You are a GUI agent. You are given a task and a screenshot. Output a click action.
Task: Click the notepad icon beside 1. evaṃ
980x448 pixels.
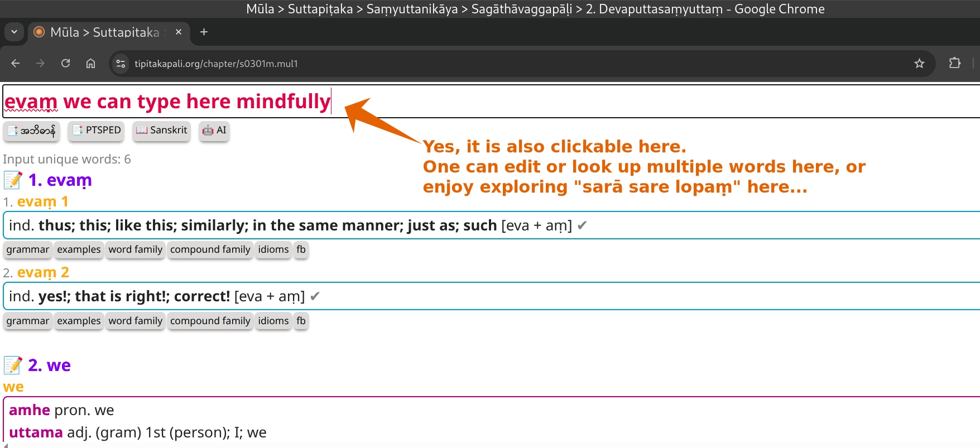pos(12,180)
